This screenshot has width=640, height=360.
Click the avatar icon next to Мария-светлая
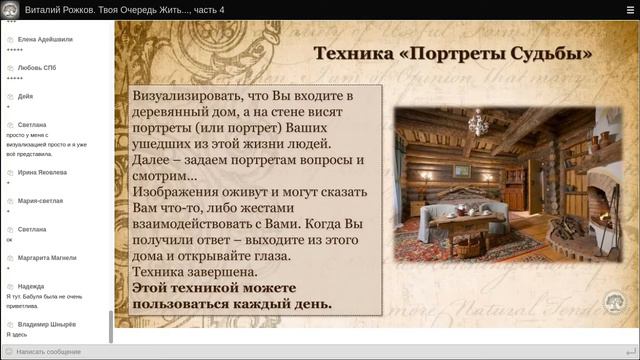(x=10, y=201)
